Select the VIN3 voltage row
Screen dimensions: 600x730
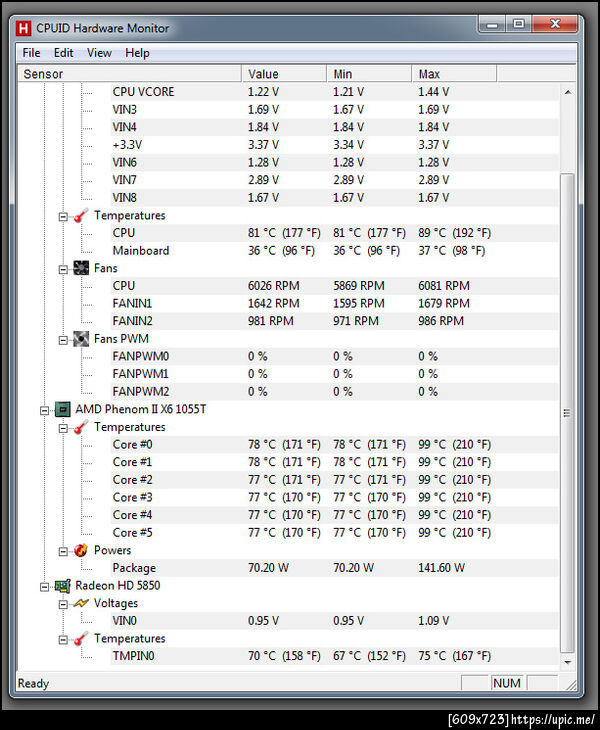[x=334, y=110]
